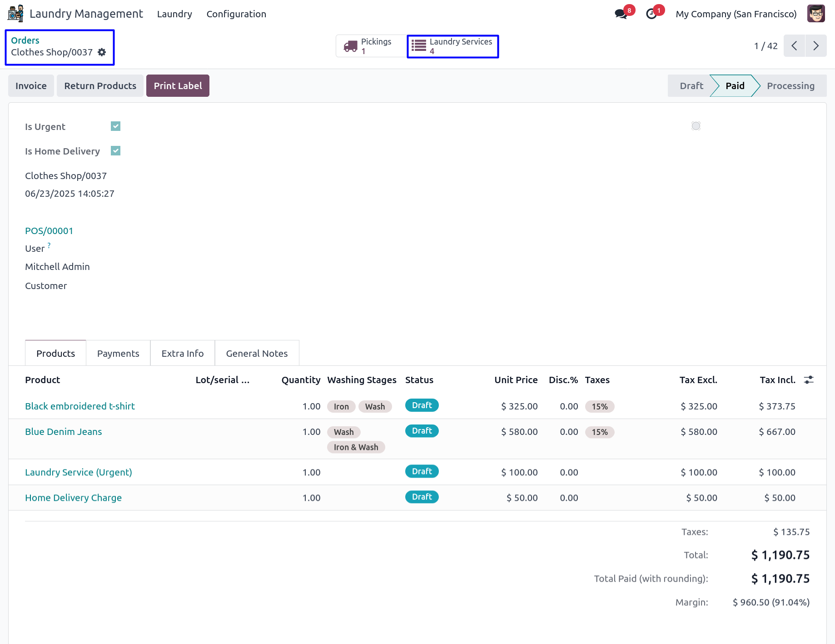Open Laundry Services list icon button
835x644 pixels.
coord(418,46)
